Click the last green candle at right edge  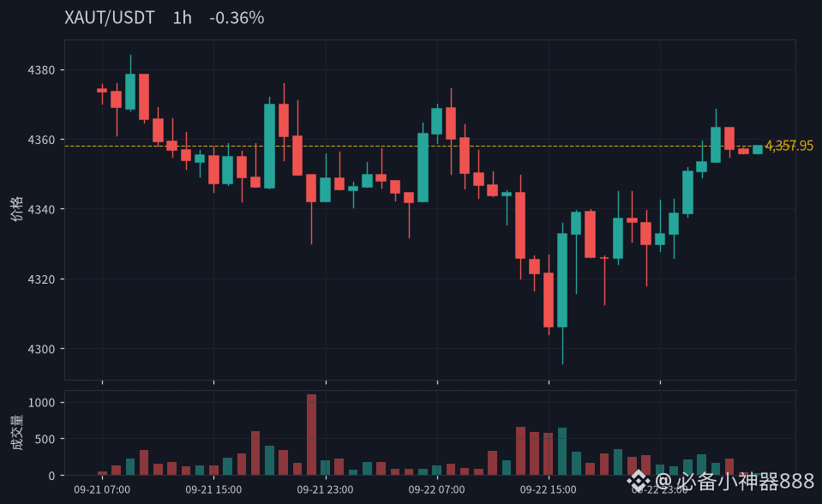pos(758,149)
